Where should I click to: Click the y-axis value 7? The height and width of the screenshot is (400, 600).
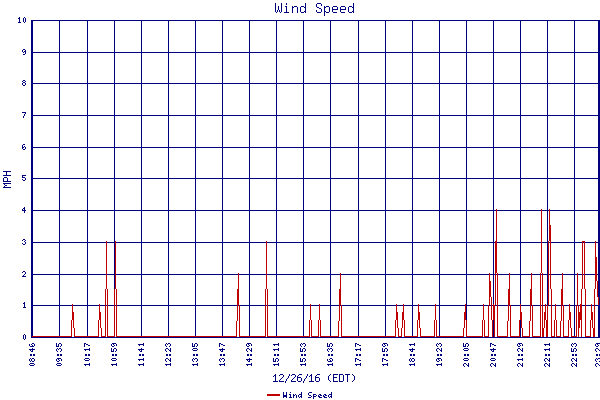click(24, 115)
